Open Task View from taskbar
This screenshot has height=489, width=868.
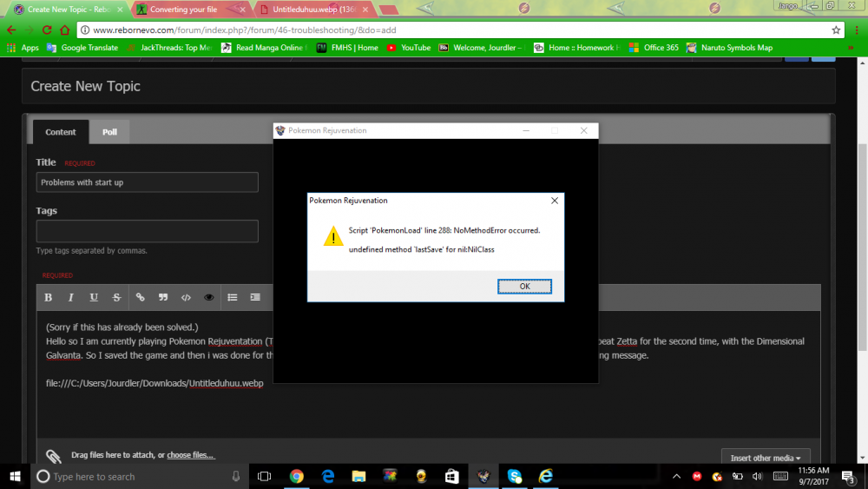coord(264,476)
